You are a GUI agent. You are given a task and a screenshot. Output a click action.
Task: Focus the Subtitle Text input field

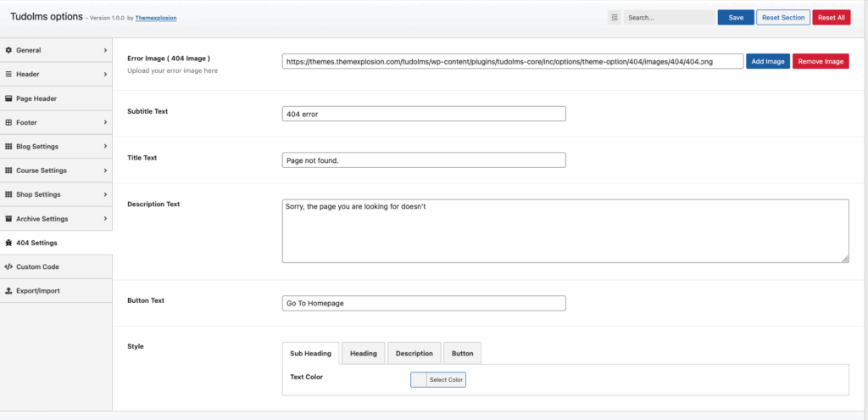[423, 114]
